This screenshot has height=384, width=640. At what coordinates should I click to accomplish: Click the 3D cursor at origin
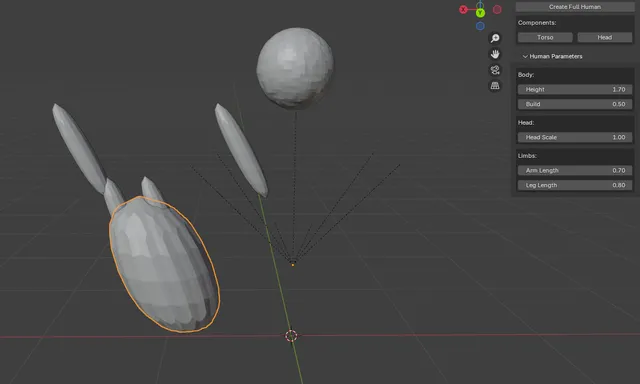point(291,336)
